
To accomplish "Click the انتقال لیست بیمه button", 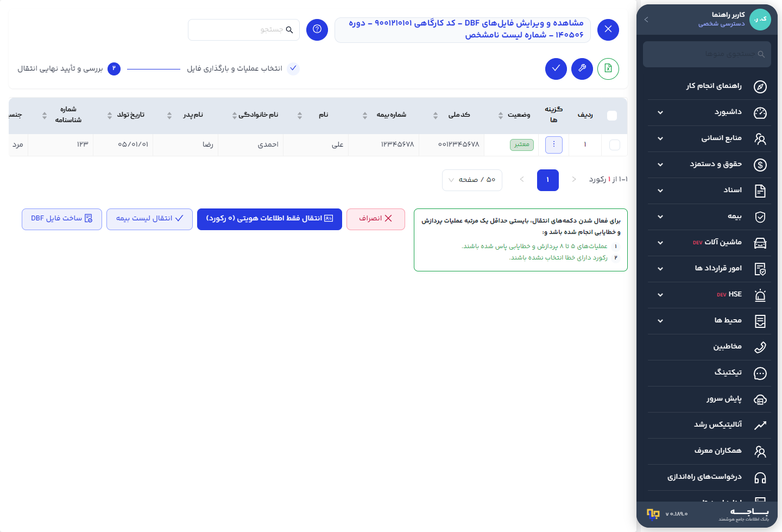I will coord(149,219).
